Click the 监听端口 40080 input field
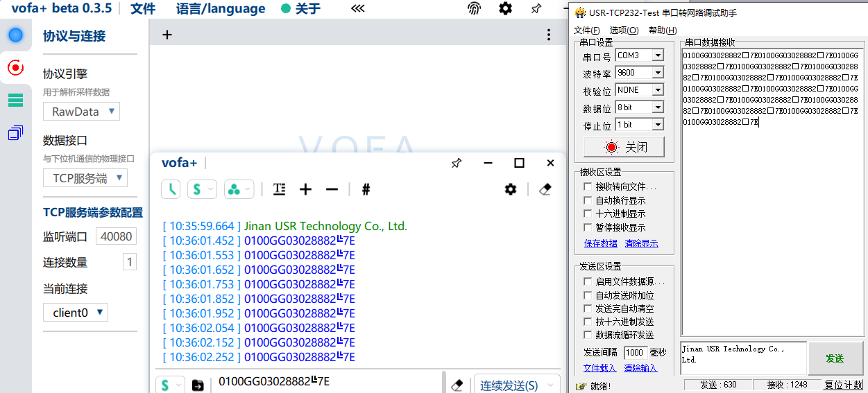The image size is (868, 393). point(116,236)
